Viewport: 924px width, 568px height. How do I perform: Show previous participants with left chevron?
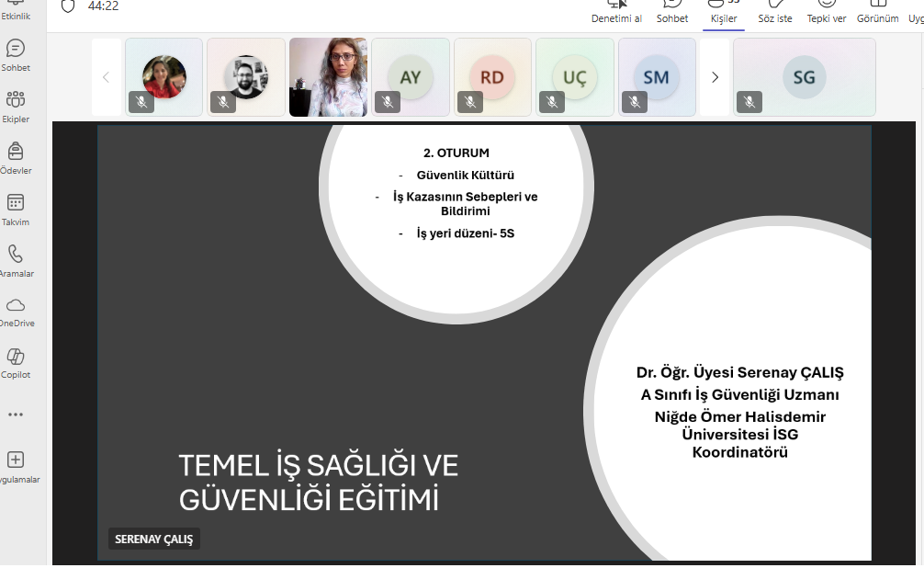(x=106, y=77)
